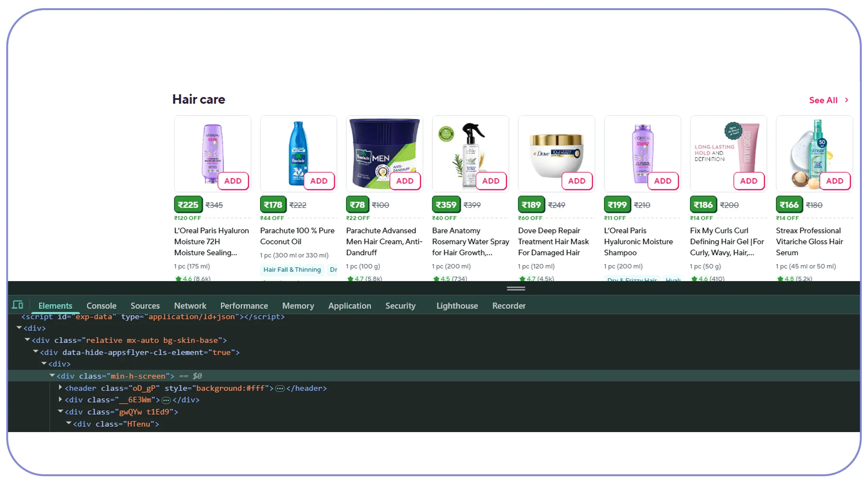Click the ellipsis badge in the __6E3Wm div

(166, 400)
